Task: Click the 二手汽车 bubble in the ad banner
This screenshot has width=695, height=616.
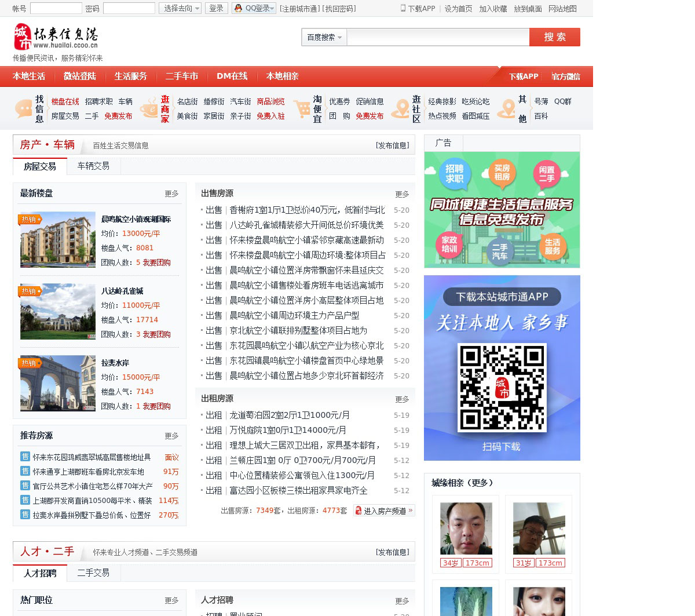Action: click(x=500, y=251)
